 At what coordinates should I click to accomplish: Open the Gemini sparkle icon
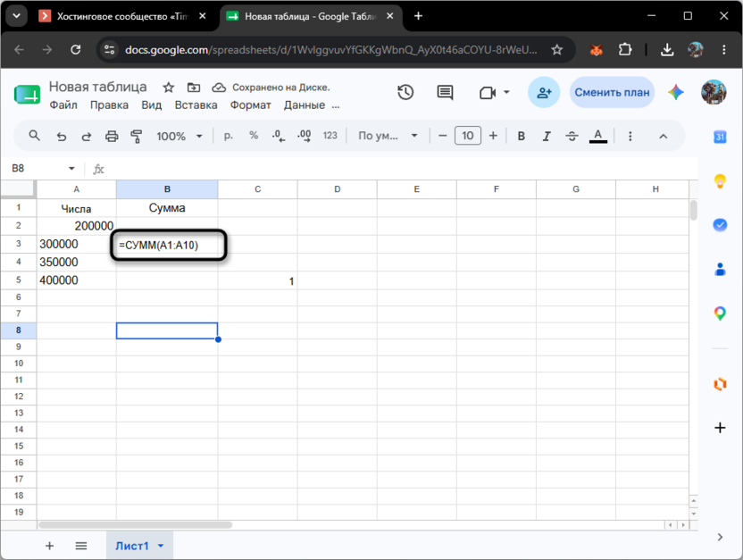tap(676, 92)
